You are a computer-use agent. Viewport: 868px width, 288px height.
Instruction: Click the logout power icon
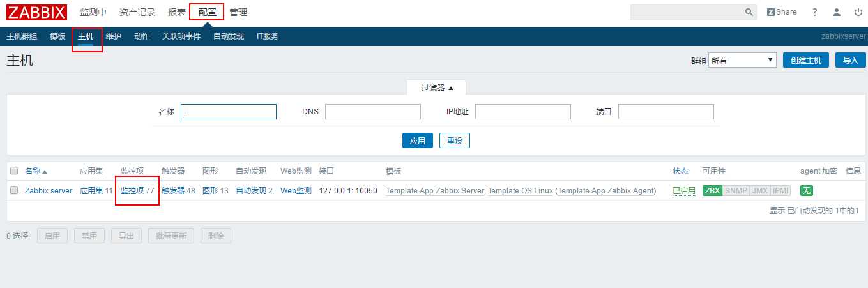coord(858,12)
